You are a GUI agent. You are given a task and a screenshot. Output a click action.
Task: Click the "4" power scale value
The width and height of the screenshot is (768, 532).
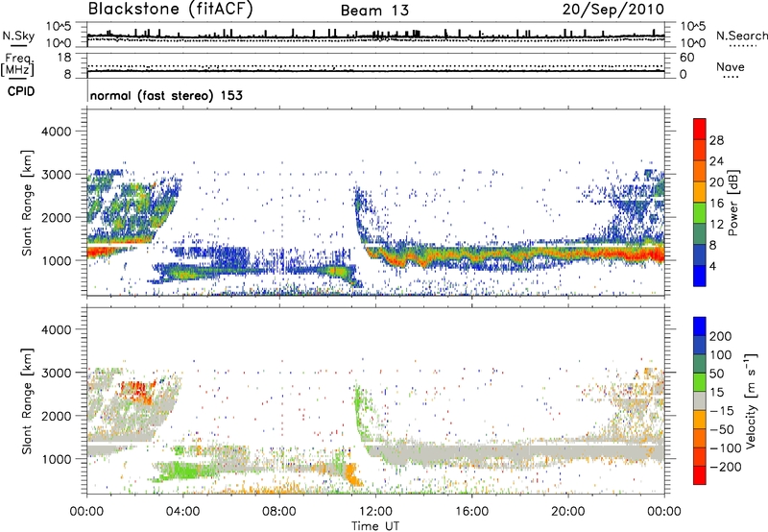[712, 266]
